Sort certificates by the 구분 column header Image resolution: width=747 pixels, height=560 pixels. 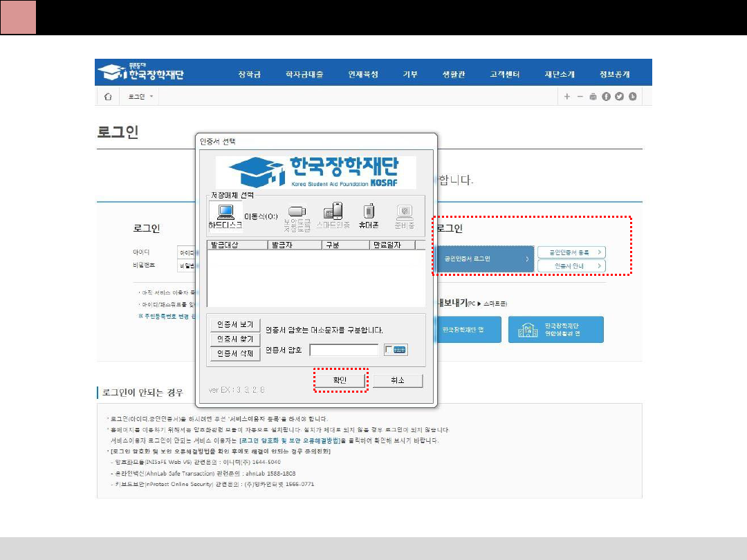346,245
